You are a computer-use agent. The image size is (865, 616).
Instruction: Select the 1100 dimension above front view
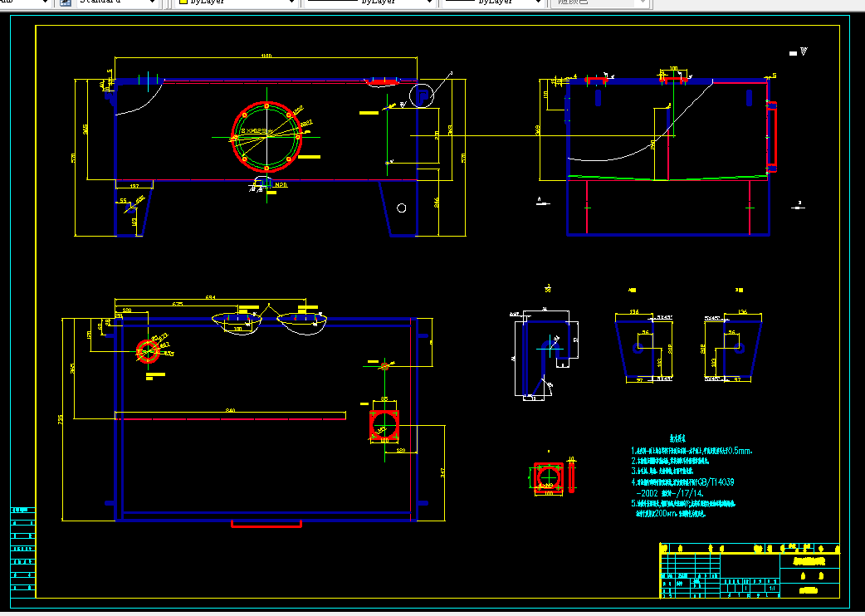click(x=266, y=56)
